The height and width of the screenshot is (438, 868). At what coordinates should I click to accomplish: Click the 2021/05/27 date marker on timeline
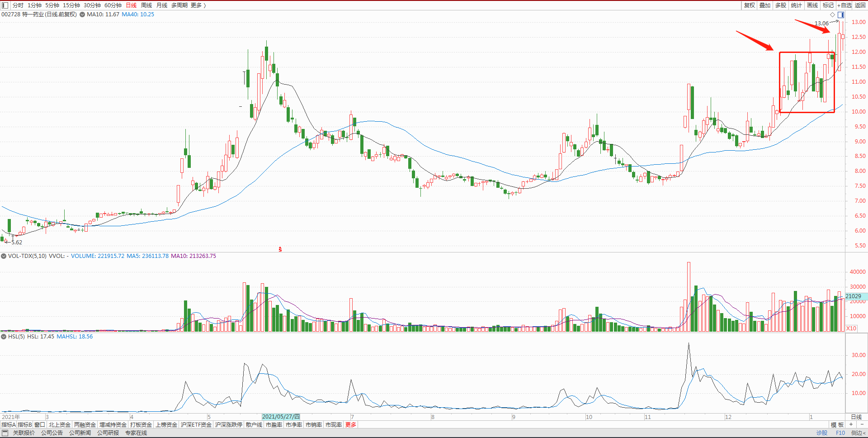[281, 417]
